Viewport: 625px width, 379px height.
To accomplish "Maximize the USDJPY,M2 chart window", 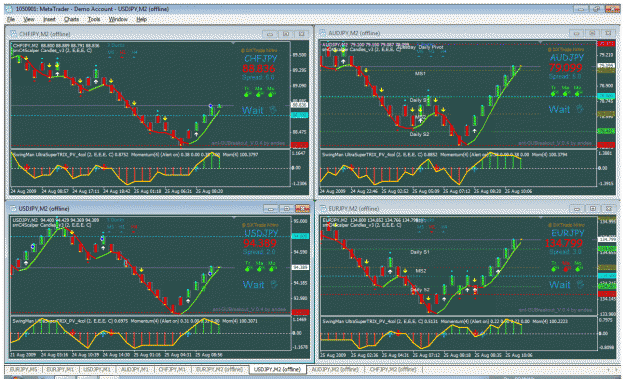I will [287, 209].
